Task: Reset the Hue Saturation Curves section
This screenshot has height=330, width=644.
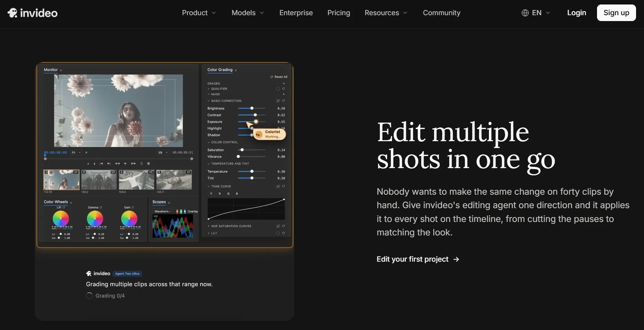Action: coord(284,226)
